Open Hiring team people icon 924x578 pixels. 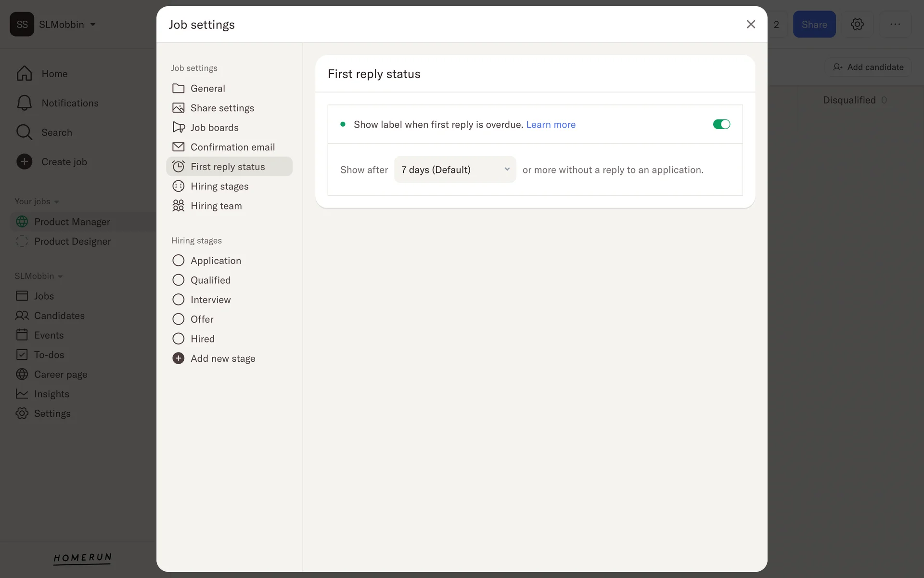point(178,206)
